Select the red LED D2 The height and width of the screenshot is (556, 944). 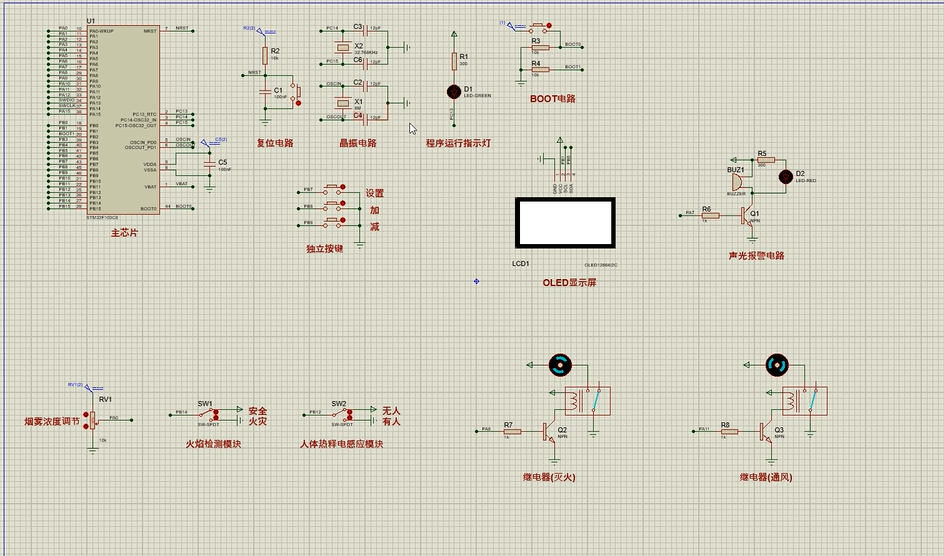pos(786,176)
